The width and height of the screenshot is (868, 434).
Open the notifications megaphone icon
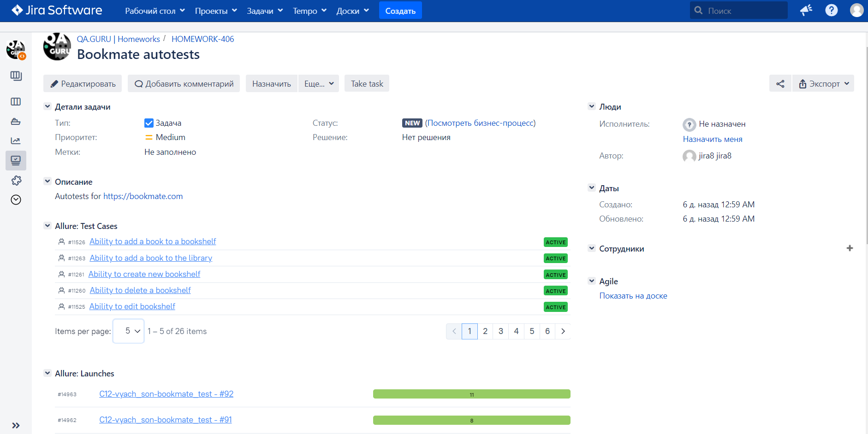806,10
